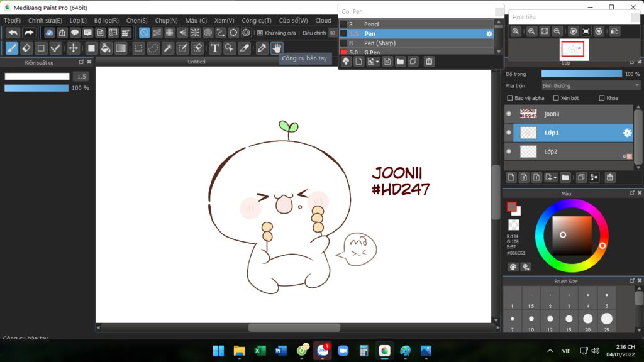
Task: Expand the add-layer dropdown arrow
Action: [x=555, y=178]
